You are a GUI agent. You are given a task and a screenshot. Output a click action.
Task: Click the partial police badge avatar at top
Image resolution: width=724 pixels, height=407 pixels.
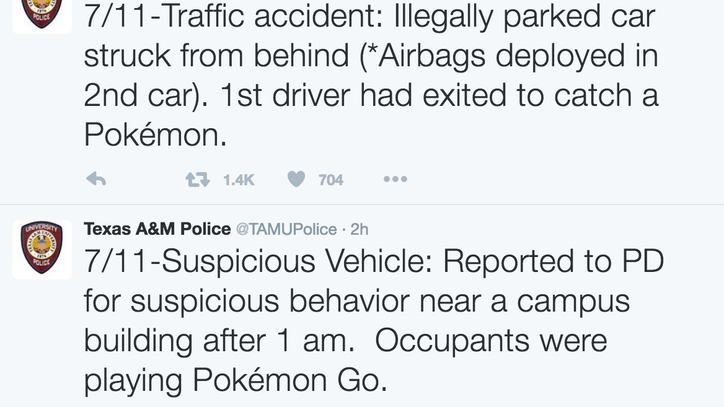(41, 12)
